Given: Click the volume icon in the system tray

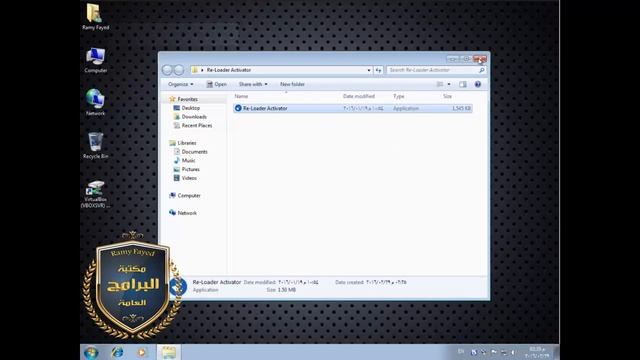Looking at the screenshot, I should [x=513, y=352].
